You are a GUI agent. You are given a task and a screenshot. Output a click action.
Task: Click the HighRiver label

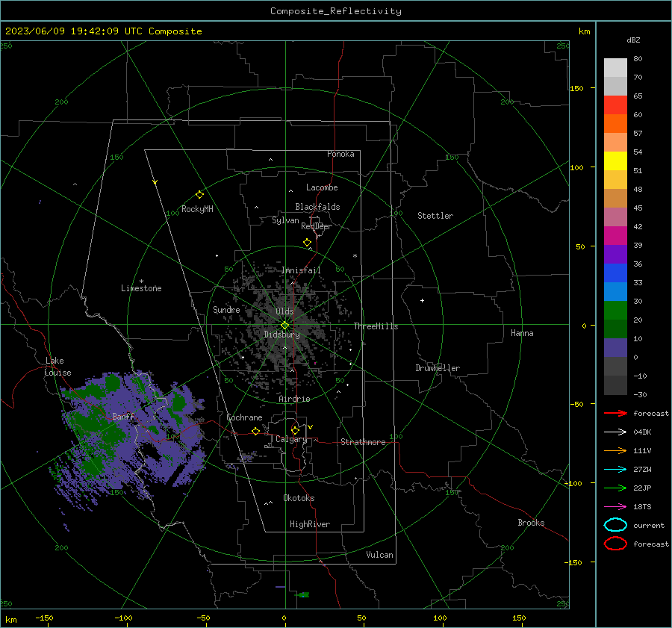[310, 524]
